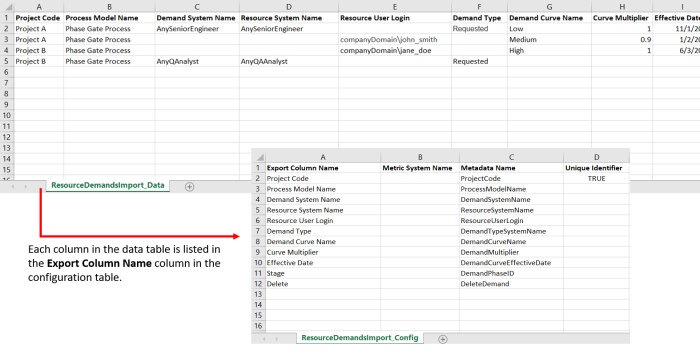Select 'Requested' cell in row 5
This screenshot has width=700, height=360.
tap(479, 62)
